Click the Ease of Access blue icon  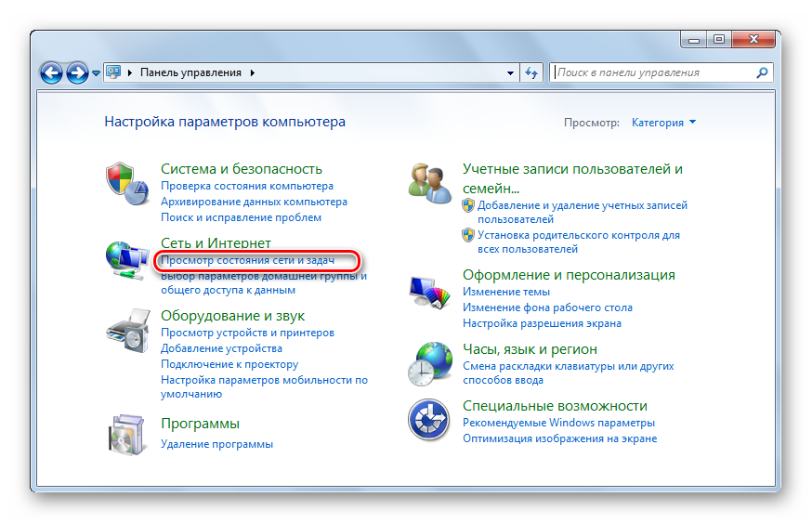tap(430, 422)
